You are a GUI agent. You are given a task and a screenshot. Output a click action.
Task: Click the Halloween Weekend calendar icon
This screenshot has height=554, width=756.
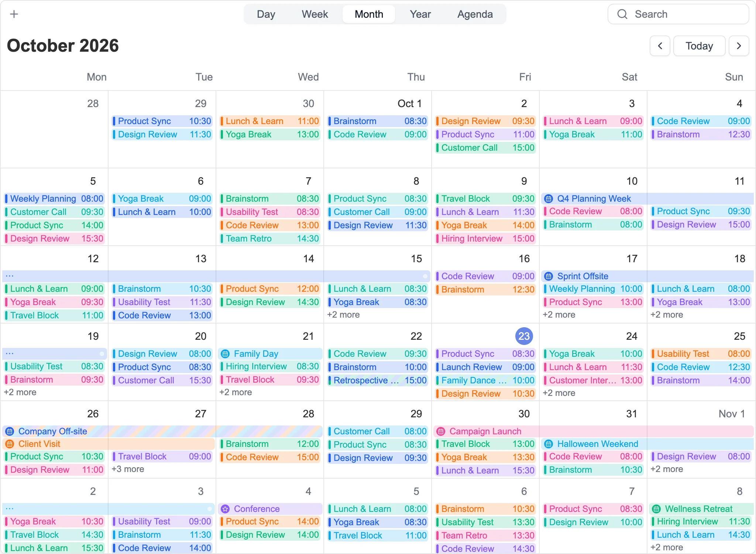pyautogui.click(x=549, y=444)
